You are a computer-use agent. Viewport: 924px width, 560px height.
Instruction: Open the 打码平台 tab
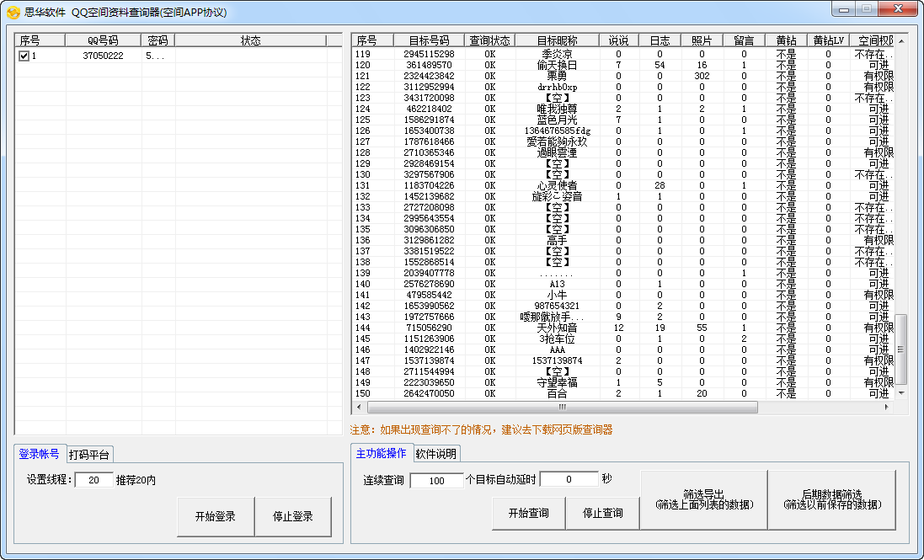point(89,455)
